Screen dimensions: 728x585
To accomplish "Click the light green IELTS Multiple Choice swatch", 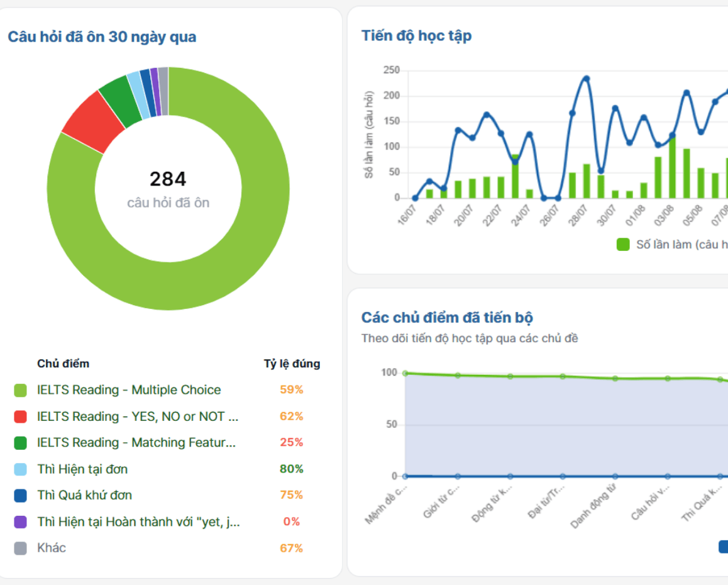I will (x=20, y=390).
